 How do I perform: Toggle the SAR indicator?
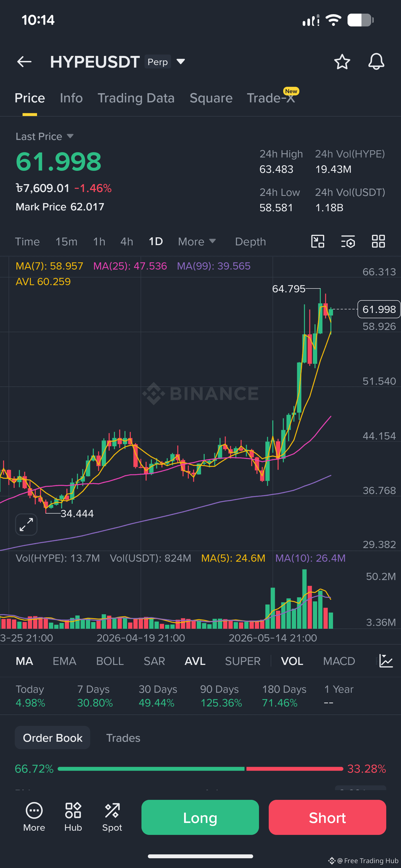(154, 661)
